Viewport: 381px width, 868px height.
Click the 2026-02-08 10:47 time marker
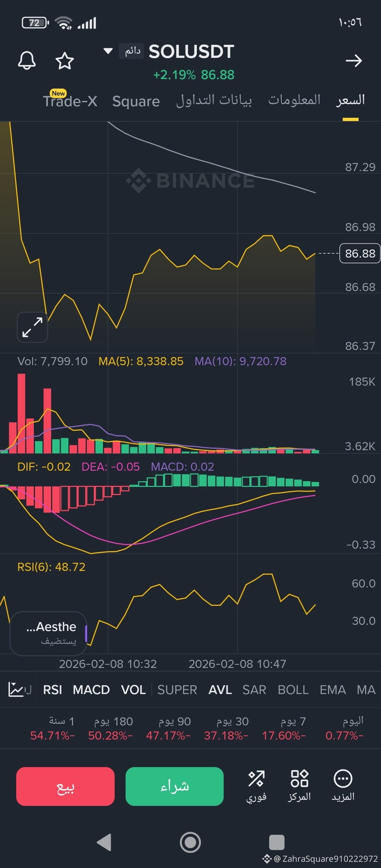click(237, 664)
